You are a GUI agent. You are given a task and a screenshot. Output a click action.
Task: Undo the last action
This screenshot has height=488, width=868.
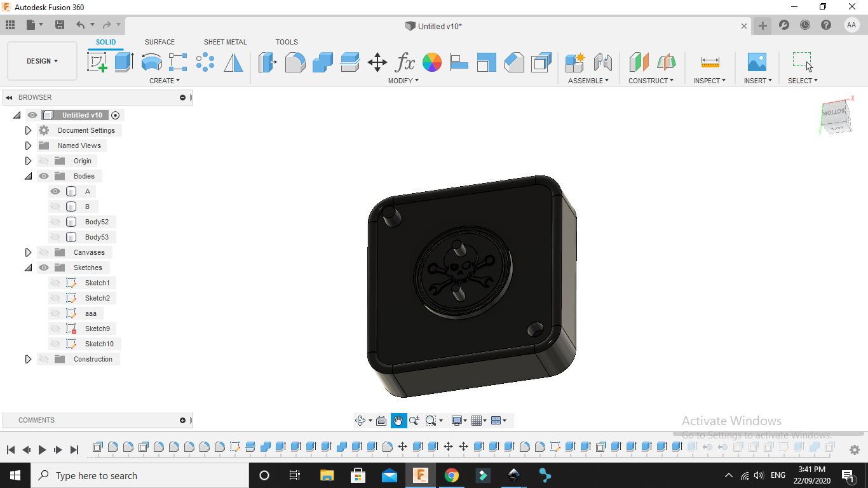click(80, 25)
